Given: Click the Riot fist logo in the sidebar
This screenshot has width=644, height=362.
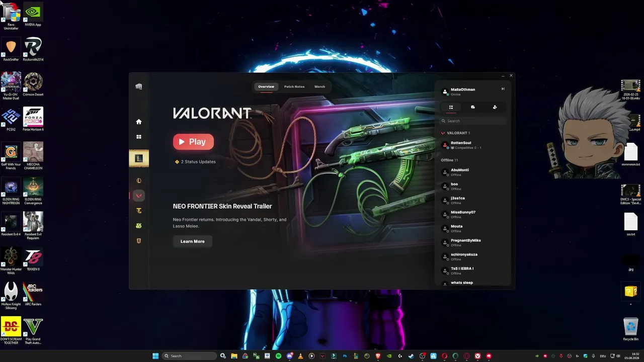Looking at the screenshot, I should [x=139, y=86].
